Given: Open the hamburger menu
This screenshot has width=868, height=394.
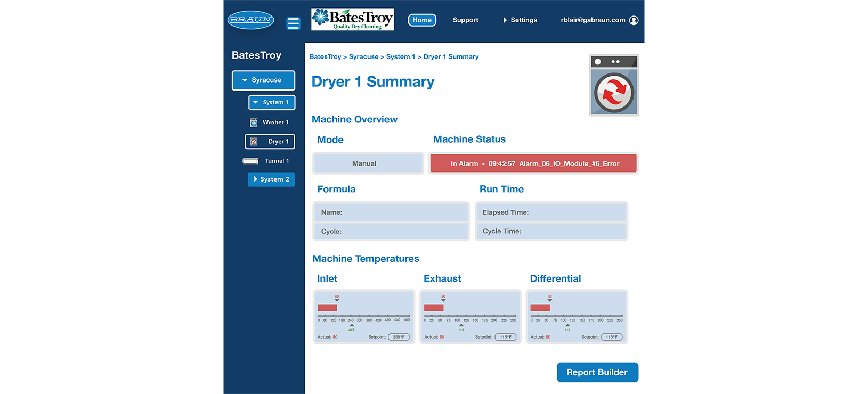Looking at the screenshot, I should click(293, 23).
